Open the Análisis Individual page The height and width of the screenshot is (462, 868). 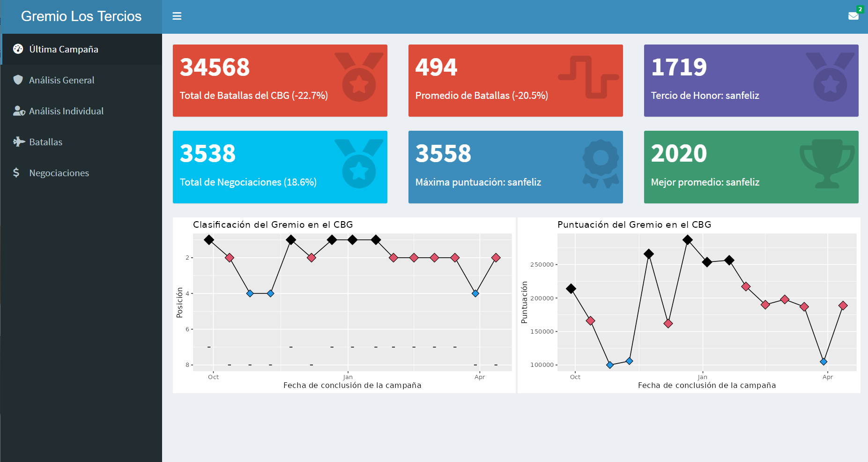[67, 111]
